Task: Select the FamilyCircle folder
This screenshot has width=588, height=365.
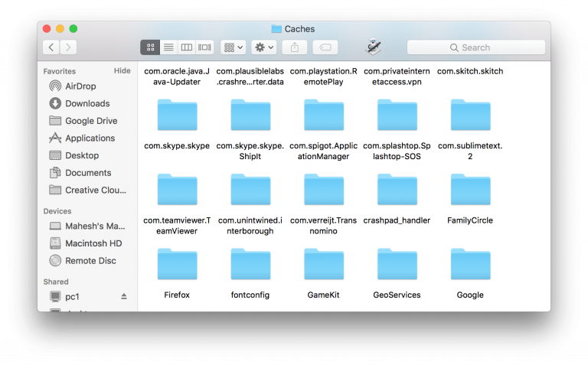Action: (x=470, y=189)
